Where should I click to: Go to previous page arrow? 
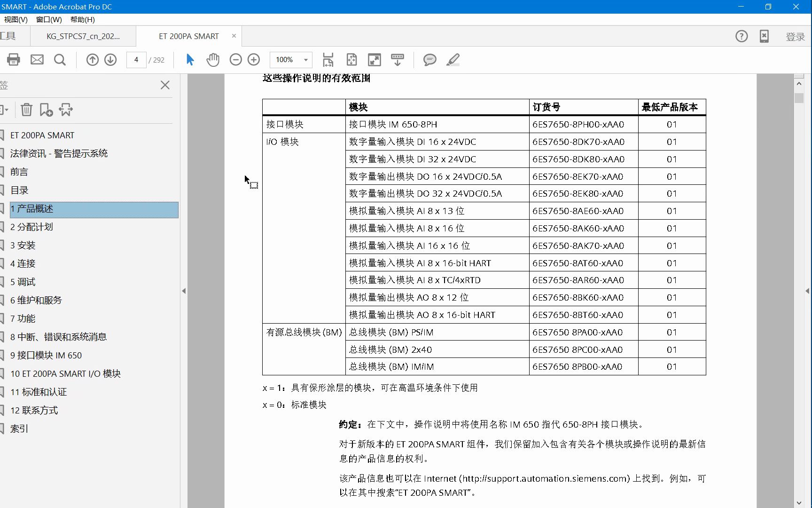[x=93, y=60]
